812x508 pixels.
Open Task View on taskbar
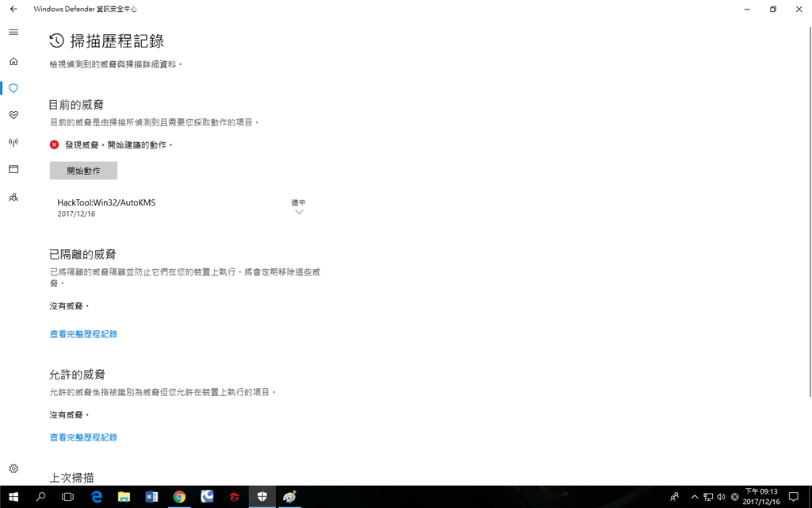[67, 497]
